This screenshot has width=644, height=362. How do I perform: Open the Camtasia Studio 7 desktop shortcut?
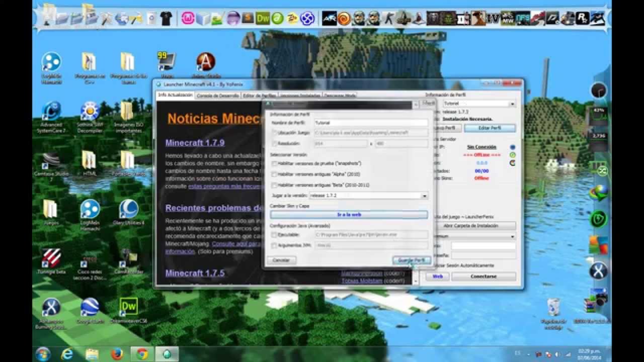(51, 166)
